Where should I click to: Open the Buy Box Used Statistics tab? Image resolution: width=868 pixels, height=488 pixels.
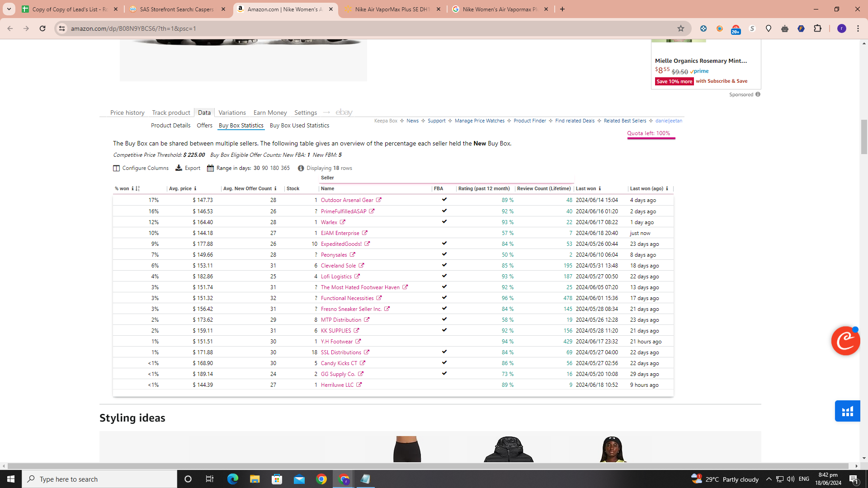[x=299, y=126]
